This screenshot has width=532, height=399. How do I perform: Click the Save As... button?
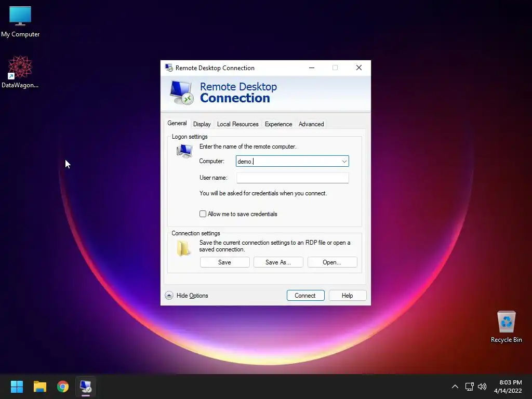pyautogui.click(x=278, y=262)
